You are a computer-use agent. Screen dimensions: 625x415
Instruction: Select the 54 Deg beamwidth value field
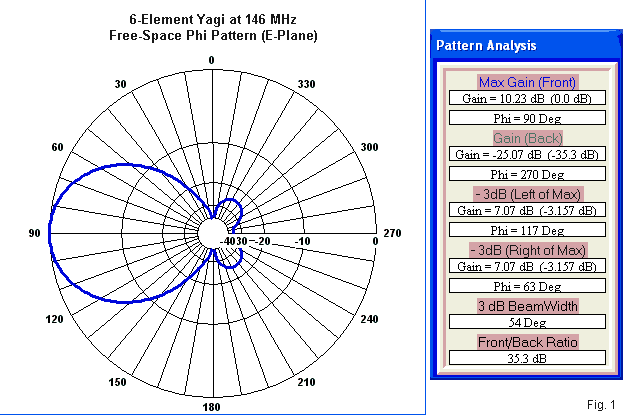pyautogui.click(x=527, y=323)
